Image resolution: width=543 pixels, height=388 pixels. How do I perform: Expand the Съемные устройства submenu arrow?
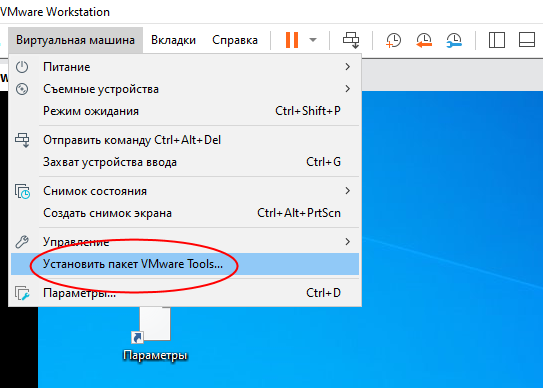pos(348,89)
